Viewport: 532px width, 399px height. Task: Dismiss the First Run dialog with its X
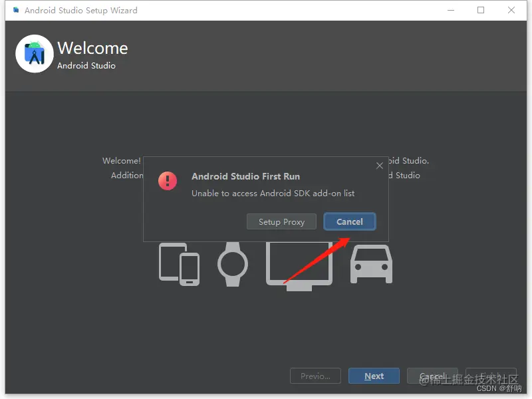coord(380,166)
